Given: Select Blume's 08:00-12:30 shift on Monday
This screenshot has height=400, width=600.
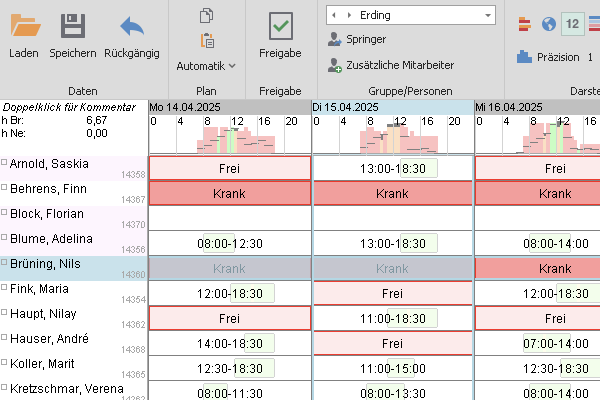Looking at the screenshot, I should (229, 243).
